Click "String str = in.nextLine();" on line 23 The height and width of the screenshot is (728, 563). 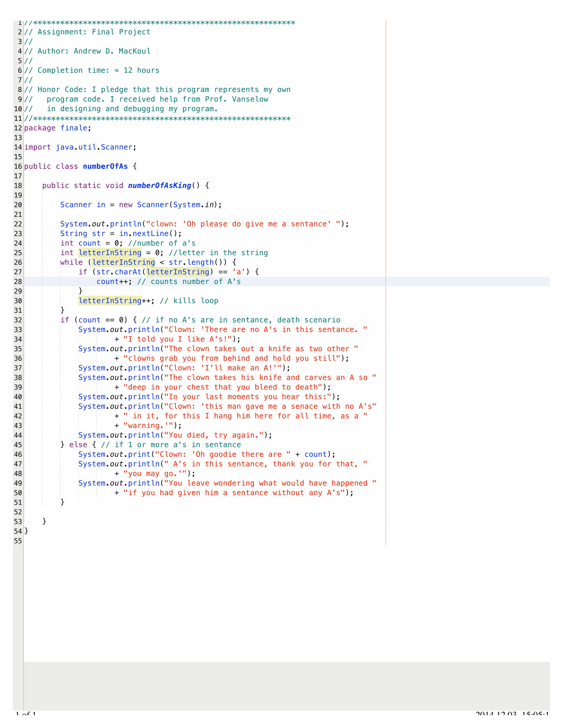click(121, 234)
